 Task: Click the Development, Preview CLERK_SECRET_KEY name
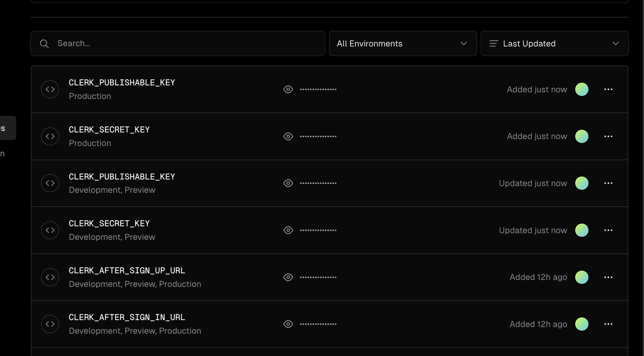coord(109,223)
